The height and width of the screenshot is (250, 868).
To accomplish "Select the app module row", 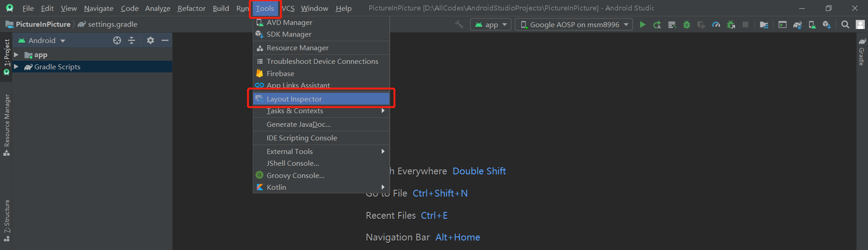I will coord(92,55).
